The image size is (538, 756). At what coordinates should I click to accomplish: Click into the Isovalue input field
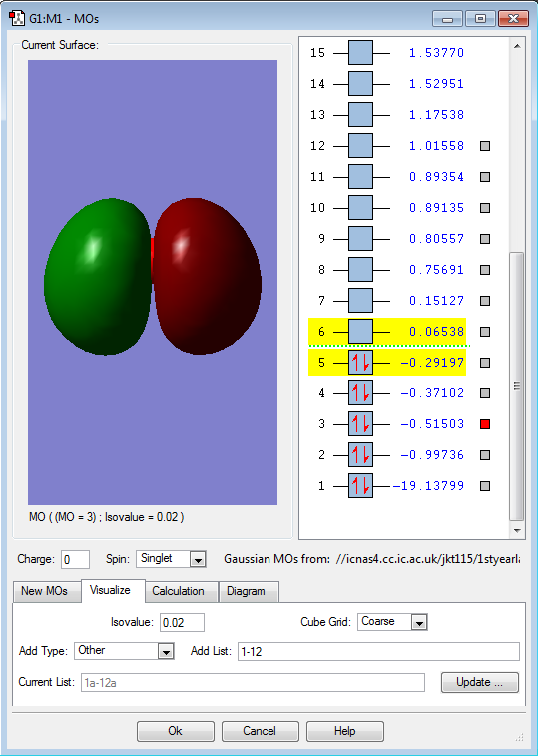tap(183, 622)
